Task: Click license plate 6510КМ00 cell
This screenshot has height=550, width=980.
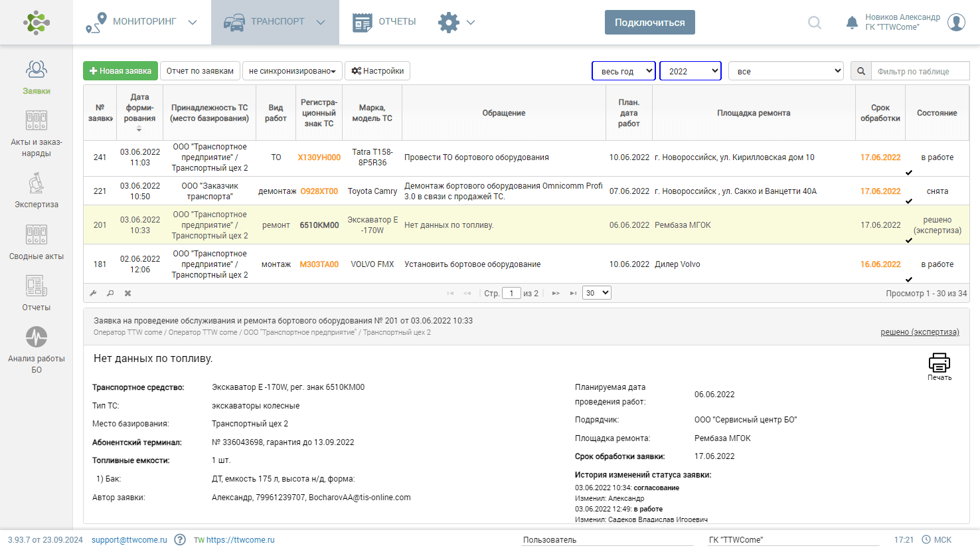Action: click(x=319, y=225)
